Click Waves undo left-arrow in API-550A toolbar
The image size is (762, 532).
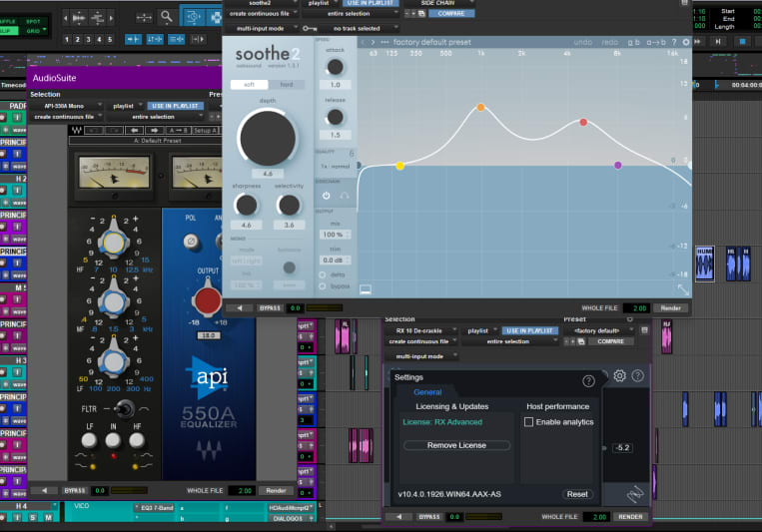click(134, 130)
